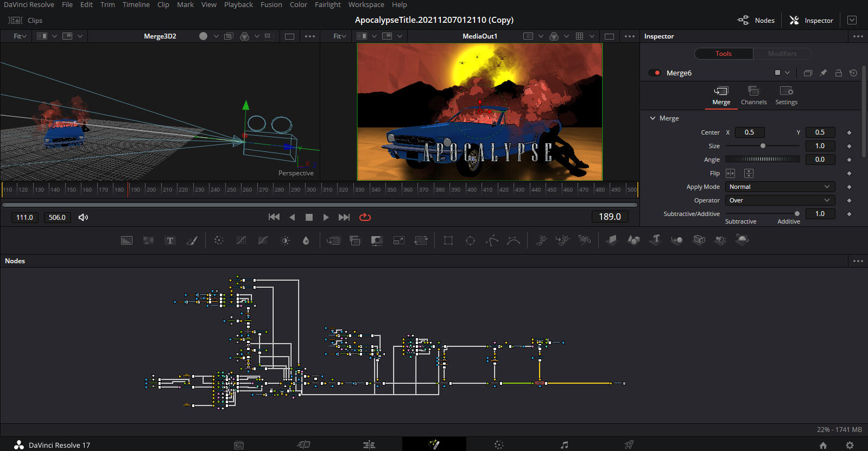Open the Fusion menu

[271, 4]
